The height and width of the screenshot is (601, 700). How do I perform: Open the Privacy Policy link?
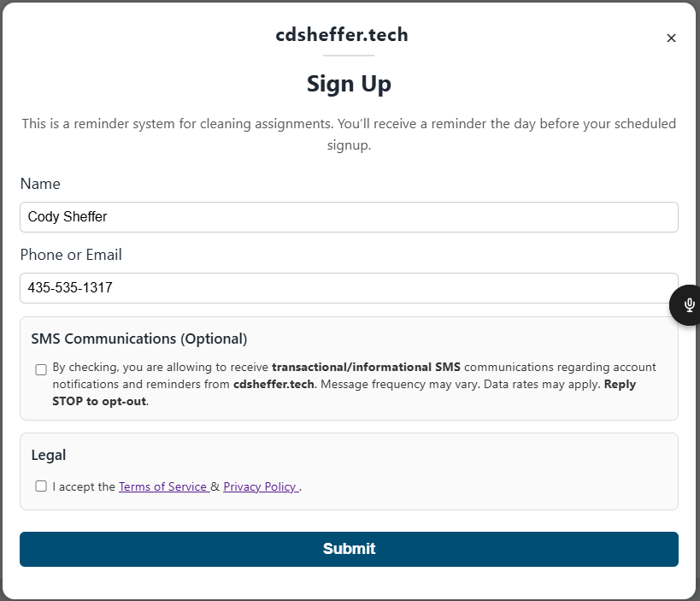(x=261, y=486)
